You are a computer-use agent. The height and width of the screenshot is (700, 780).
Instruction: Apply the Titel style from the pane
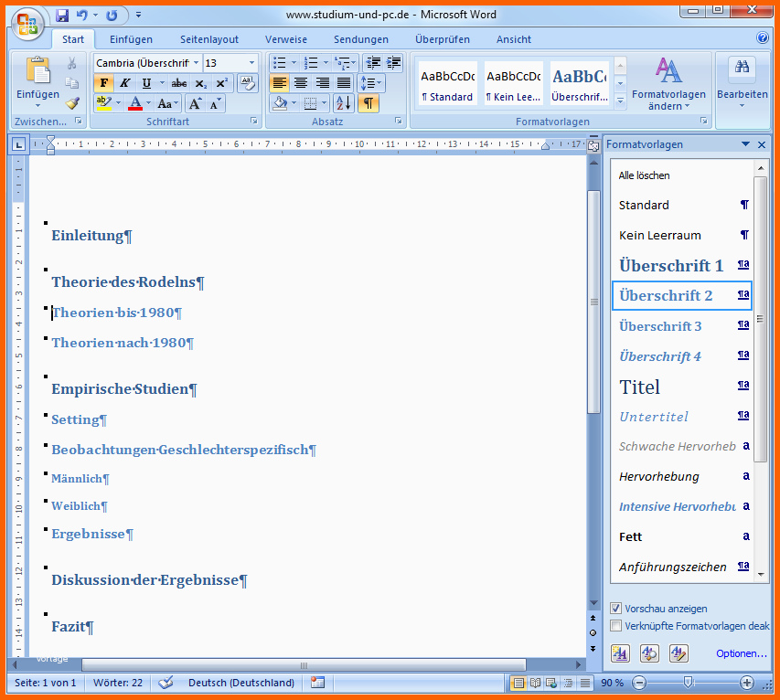681,387
